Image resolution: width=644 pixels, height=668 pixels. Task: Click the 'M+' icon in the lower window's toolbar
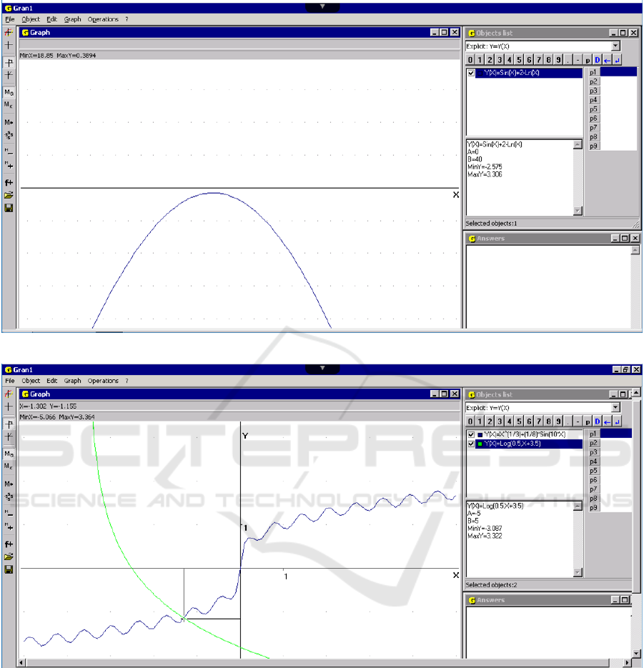click(x=9, y=483)
